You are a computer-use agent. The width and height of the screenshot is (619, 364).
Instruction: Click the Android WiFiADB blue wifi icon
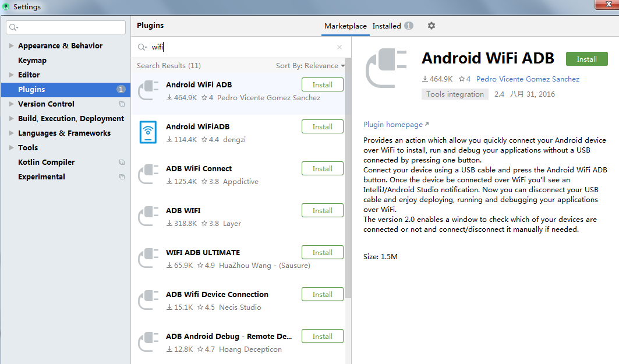pos(148,132)
